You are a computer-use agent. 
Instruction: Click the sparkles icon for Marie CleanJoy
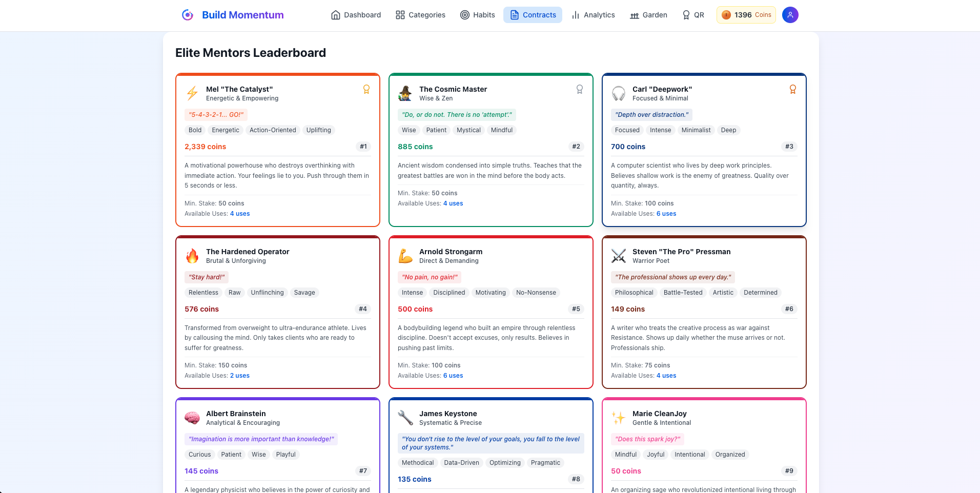pyautogui.click(x=619, y=418)
